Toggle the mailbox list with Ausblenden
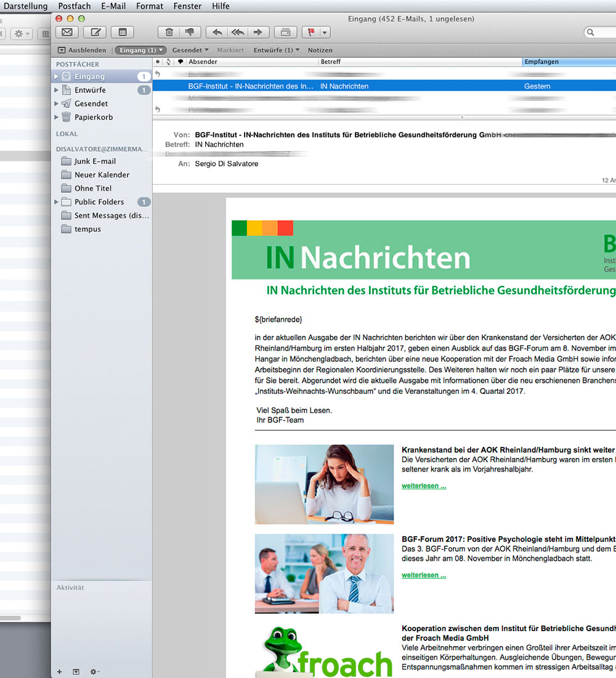Viewport: 616px width, 678px height. pyautogui.click(x=82, y=50)
